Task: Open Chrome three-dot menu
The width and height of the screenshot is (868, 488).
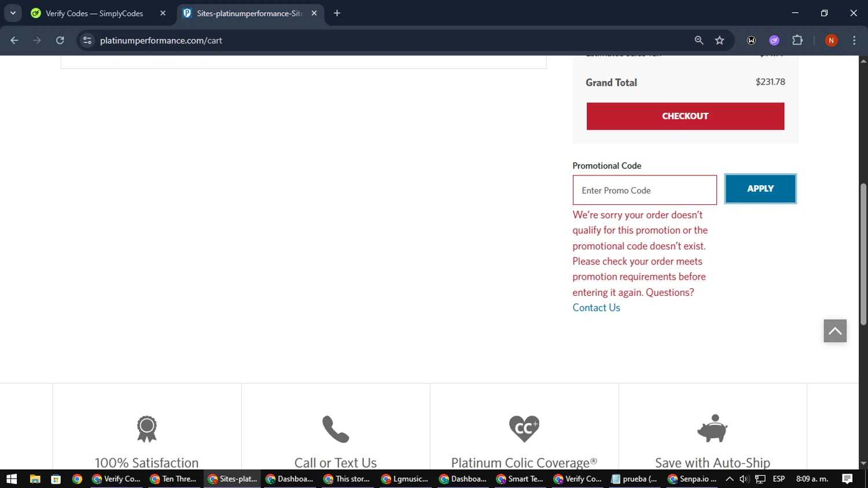Action: click(854, 41)
